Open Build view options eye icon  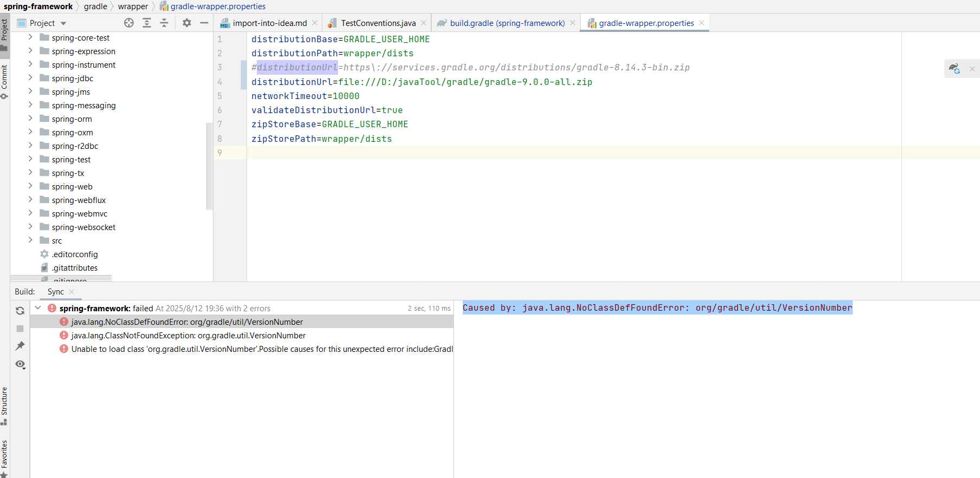point(20,364)
